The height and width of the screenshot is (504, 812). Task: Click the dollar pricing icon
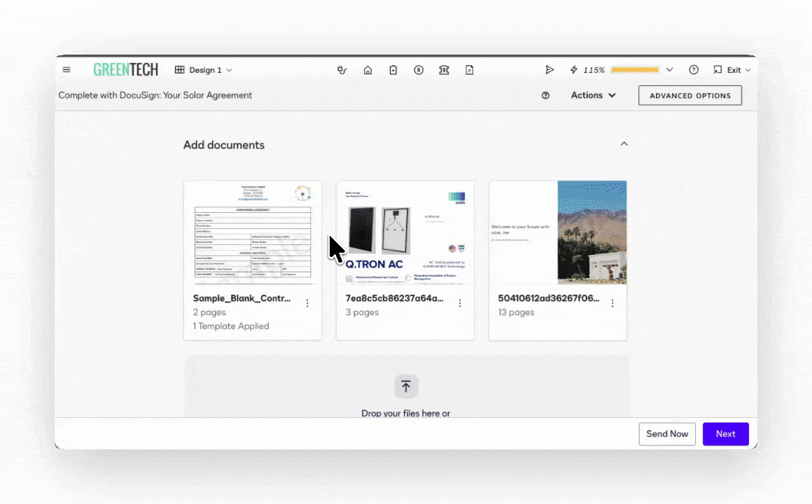click(x=419, y=70)
